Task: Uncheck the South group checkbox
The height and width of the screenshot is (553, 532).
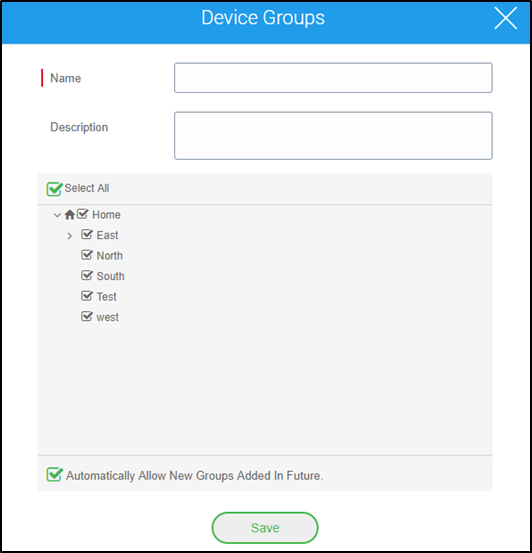Action: coord(87,275)
